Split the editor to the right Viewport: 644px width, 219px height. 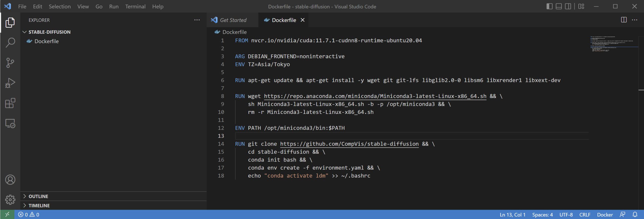pyautogui.click(x=624, y=20)
